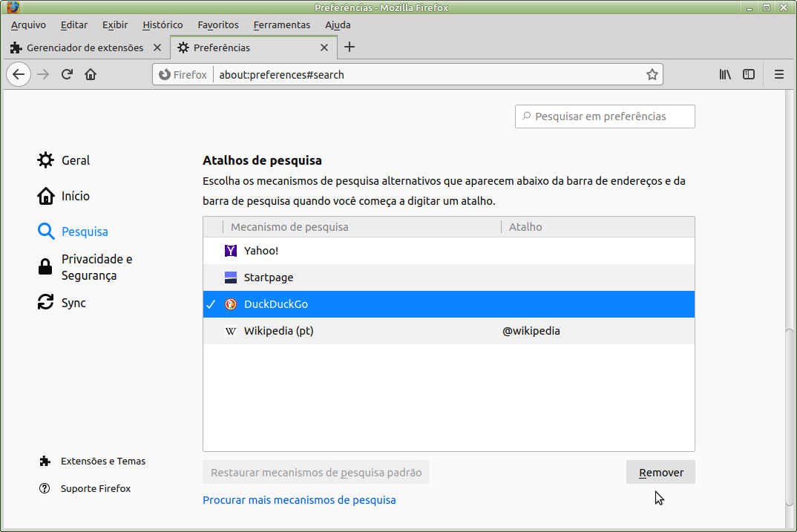
Task: Select the Geral gear icon in sidebar
Action: pyautogui.click(x=46, y=160)
